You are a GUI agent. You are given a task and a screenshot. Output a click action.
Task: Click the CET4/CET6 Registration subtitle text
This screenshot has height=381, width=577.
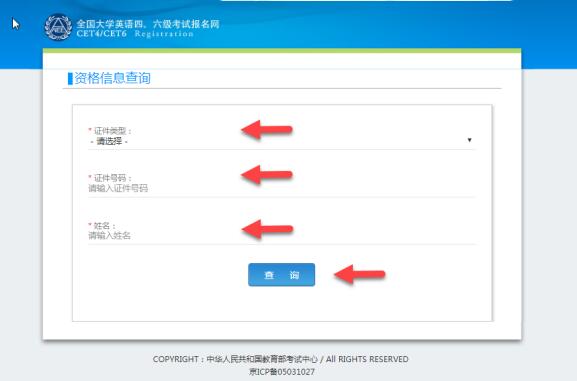click(x=135, y=34)
